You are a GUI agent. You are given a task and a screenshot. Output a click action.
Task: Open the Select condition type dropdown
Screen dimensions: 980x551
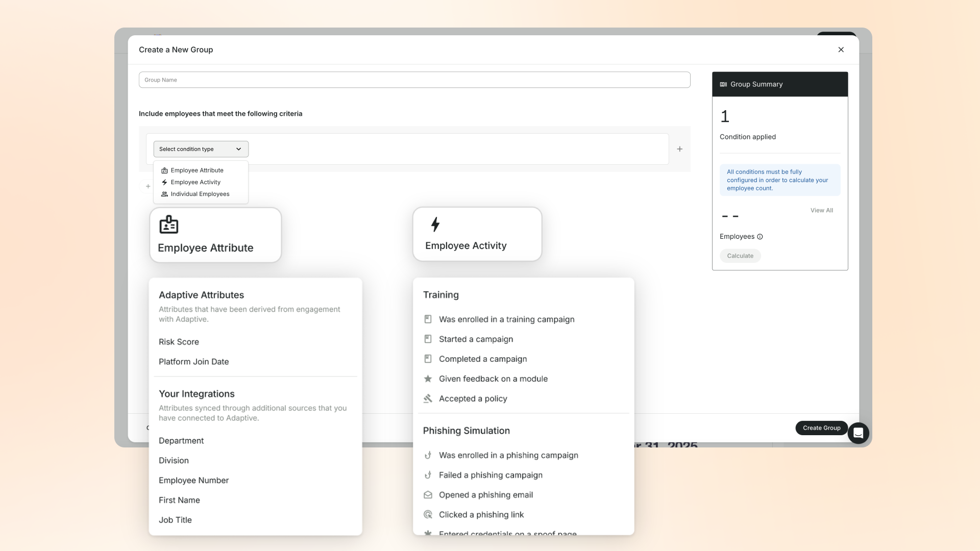pos(201,149)
